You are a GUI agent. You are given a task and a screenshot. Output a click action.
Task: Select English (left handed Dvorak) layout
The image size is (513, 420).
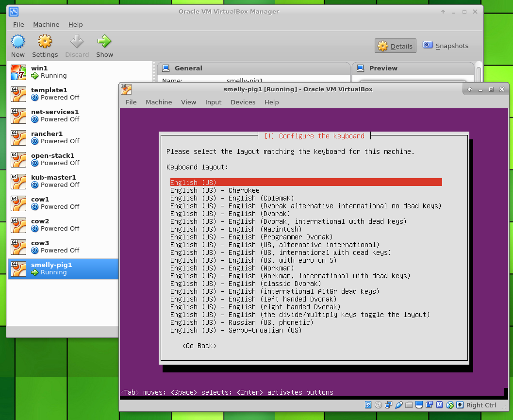(253, 299)
